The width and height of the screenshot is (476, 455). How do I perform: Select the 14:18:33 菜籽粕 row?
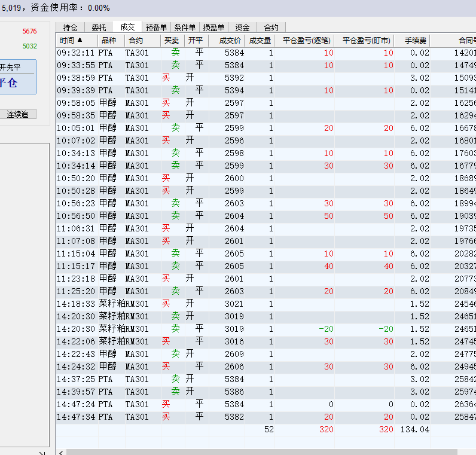tap(266, 304)
